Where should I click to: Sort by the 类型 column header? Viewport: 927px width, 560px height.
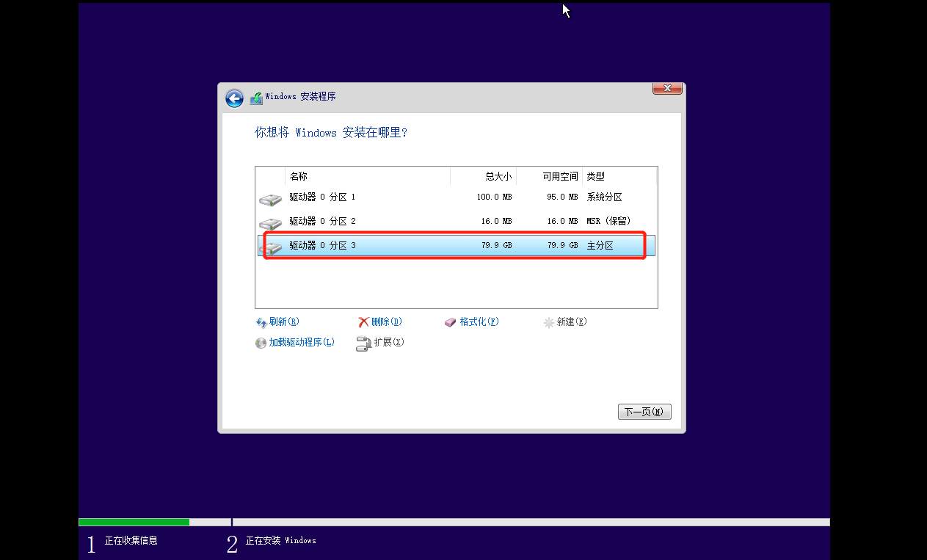coord(619,176)
